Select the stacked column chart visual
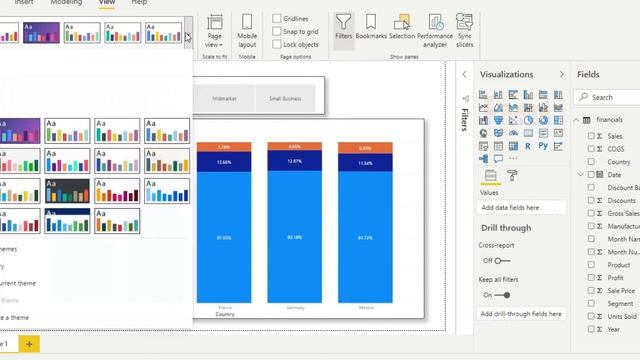The width and height of the screenshot is (640, 360). (498, 95)
